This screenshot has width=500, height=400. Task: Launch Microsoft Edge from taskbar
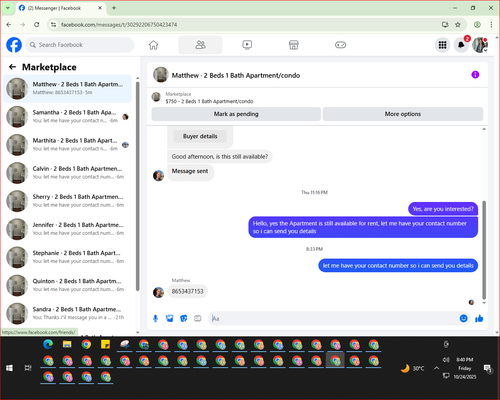(x=48, y=344)
